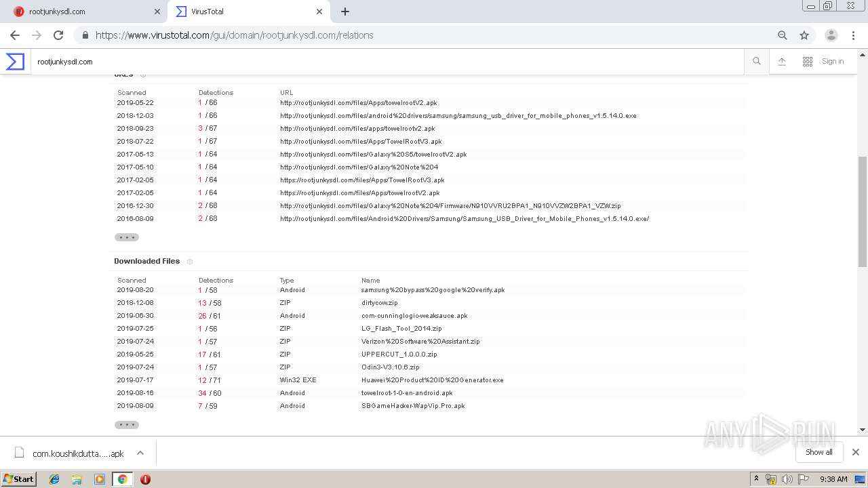Click the Opera taskbar icon
This screenshot has height=488, width=868.
coord(145,479)
